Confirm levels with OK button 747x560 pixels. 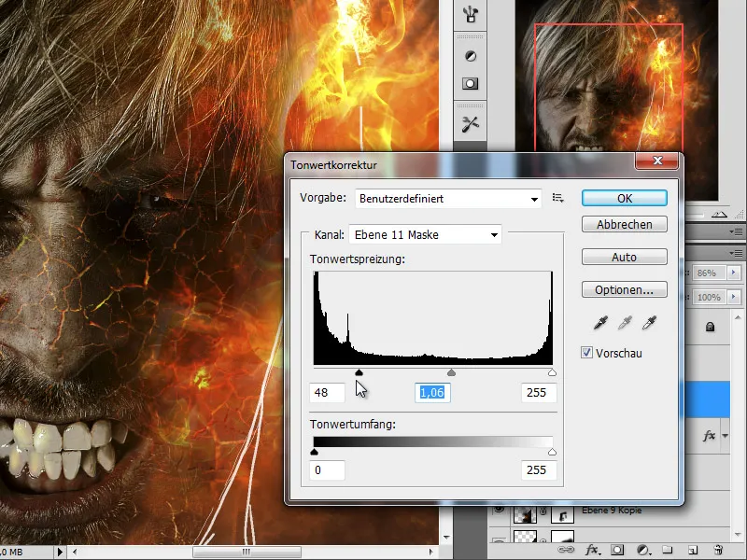pyautogui.click(x=624, y=198)
